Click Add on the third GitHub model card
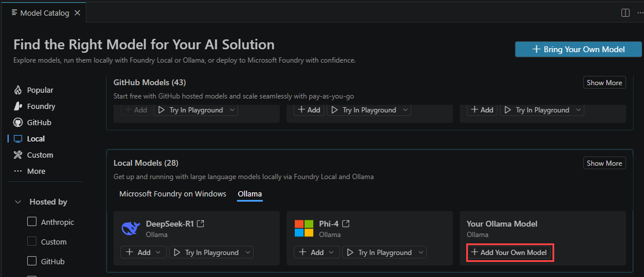The height and width of the screenshot is (277, 644). coord(482,110)
